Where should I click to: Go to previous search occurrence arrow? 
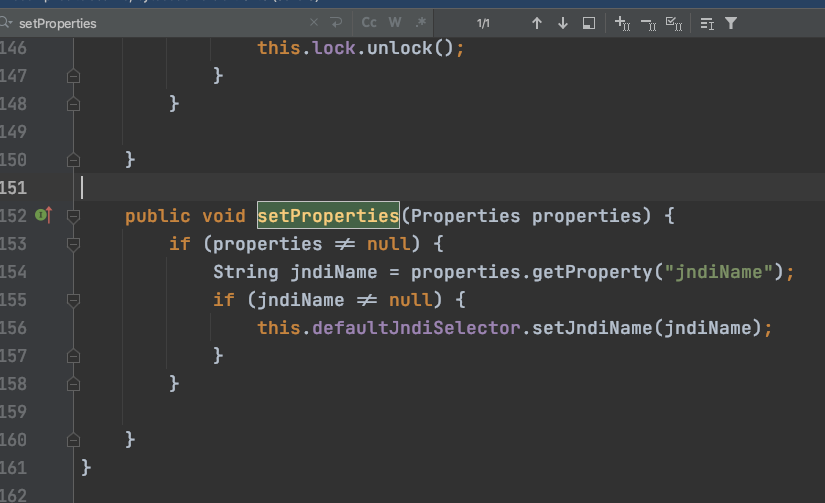tap(537, 23)
